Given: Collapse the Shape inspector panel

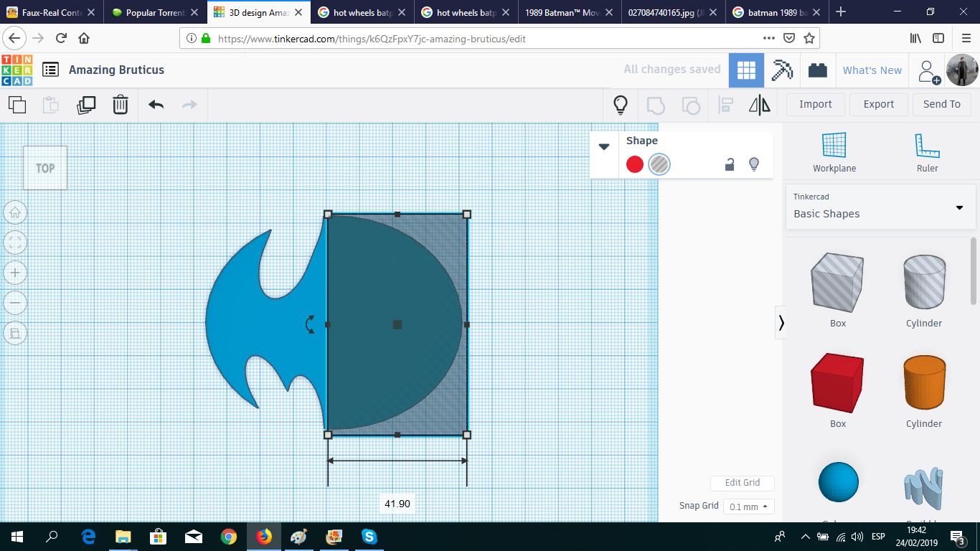Looking at the screenshot, I should pos(604,146).
